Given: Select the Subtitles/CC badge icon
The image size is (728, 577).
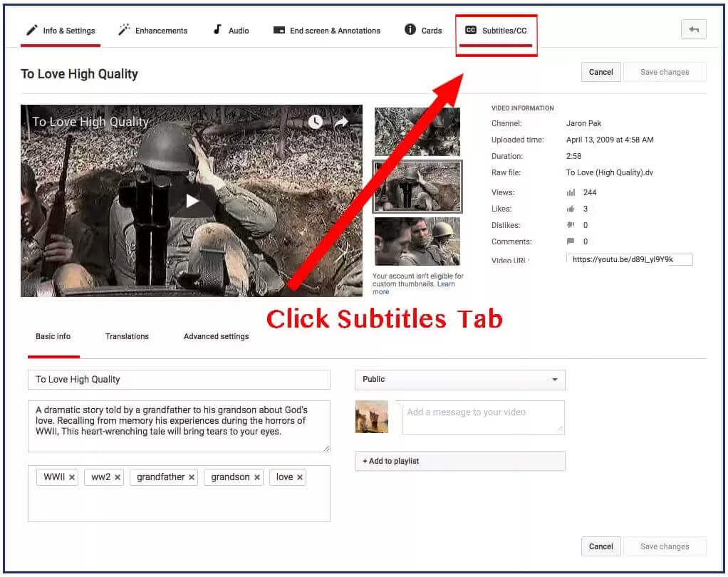Looking at the screenshot, I should [471, 29].
